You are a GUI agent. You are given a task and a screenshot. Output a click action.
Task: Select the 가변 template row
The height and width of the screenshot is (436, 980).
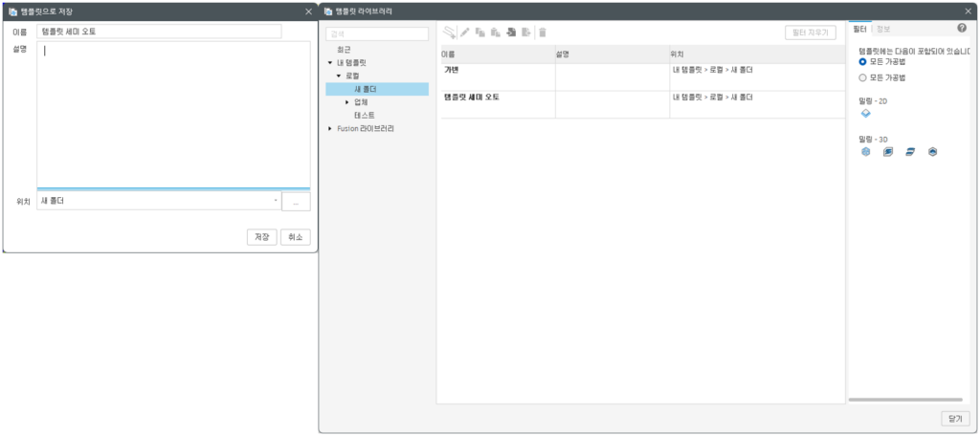[642, 76]
